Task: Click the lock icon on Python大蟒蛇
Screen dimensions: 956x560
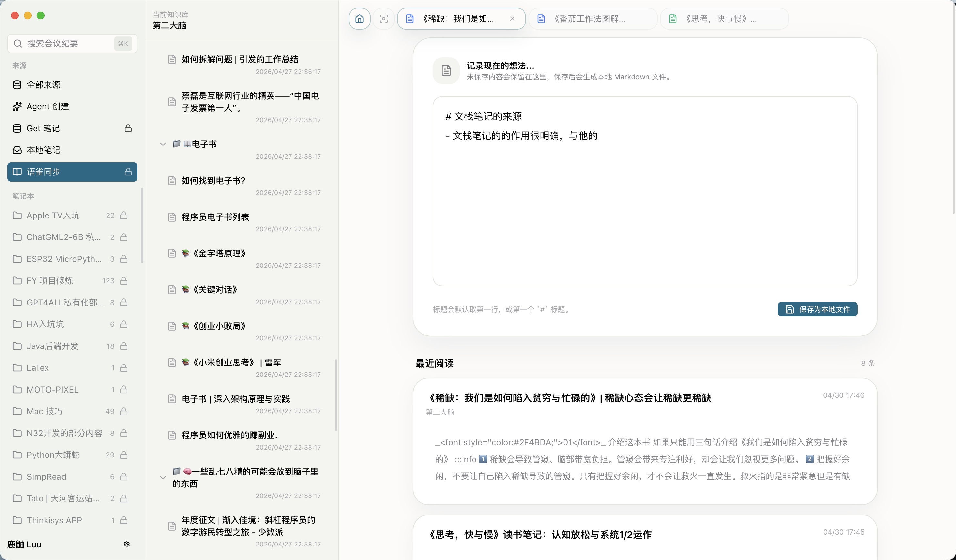Action: point(124,455)
